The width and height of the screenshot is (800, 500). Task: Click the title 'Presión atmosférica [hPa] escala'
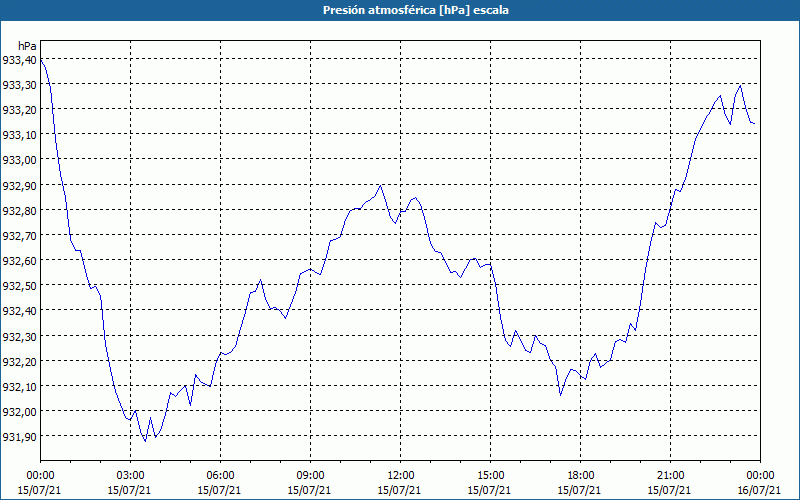[x=415, y=10]
